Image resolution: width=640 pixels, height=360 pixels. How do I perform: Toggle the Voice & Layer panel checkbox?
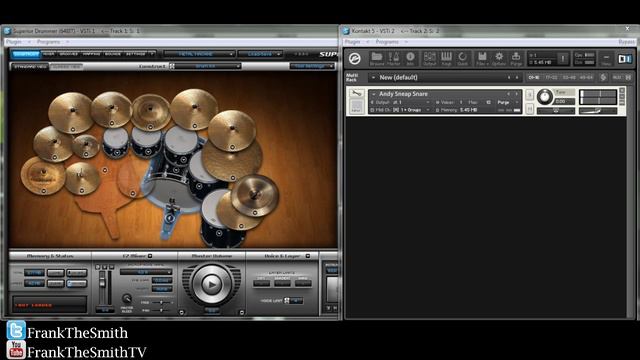[308, 256]
